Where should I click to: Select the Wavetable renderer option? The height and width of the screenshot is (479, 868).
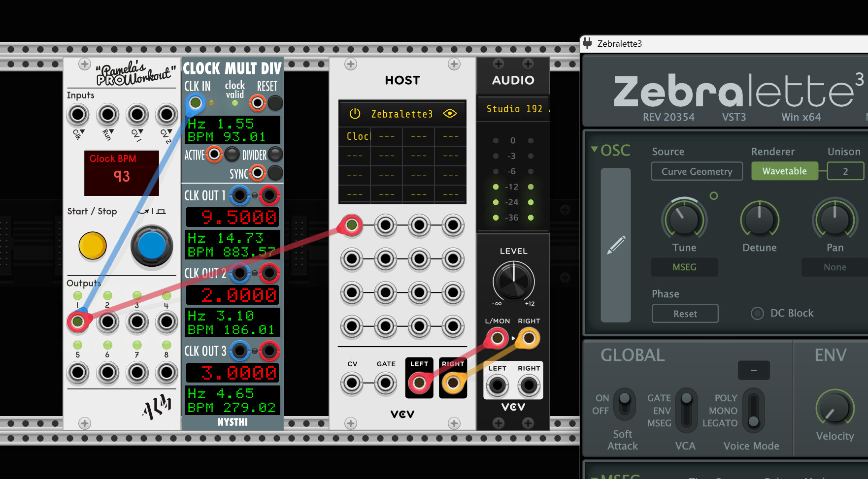tap(784, 171)
